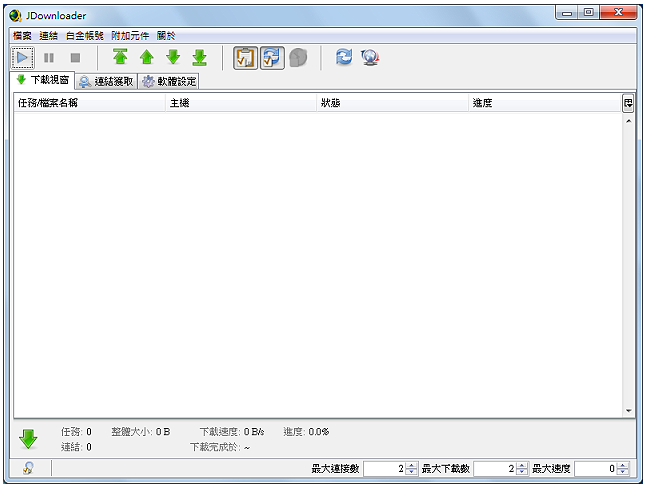Open the 軟體設定 tab
647x486 pixels.
tap(169, 82)
